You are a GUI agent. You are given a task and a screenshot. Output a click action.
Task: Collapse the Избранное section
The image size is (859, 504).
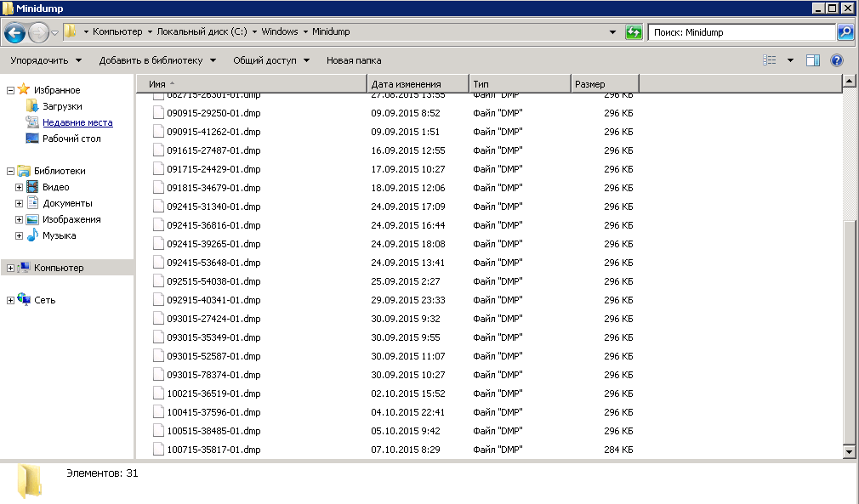click(10, 90)
